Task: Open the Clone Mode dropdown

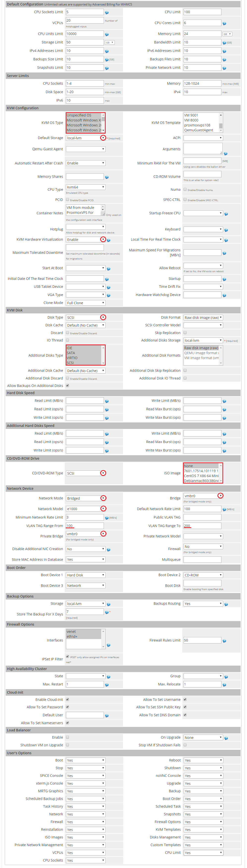Action: [x=86, y=303]
